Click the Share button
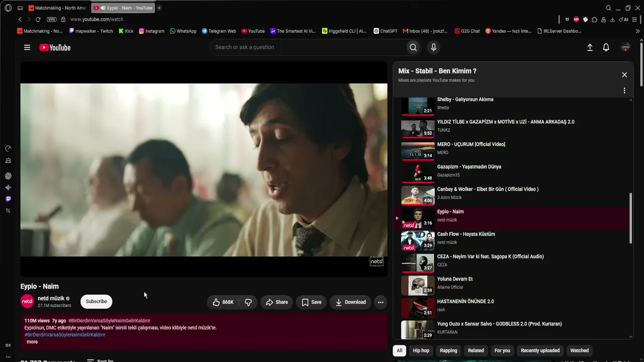 point(277,302)
